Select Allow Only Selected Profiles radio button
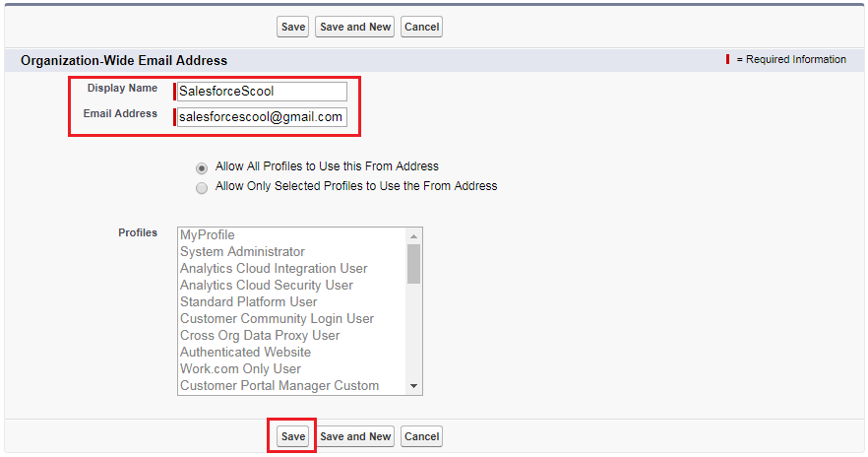 pyautogui.click(x=202, y=188)
